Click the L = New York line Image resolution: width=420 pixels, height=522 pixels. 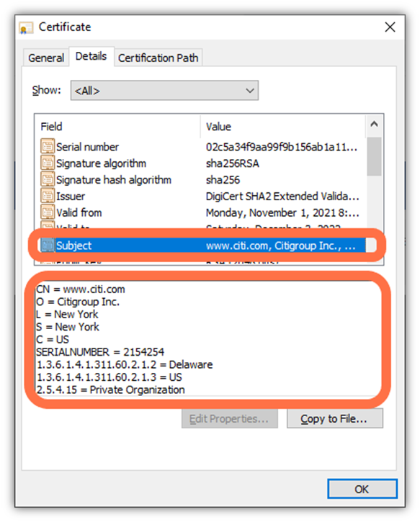pos(67,314)
